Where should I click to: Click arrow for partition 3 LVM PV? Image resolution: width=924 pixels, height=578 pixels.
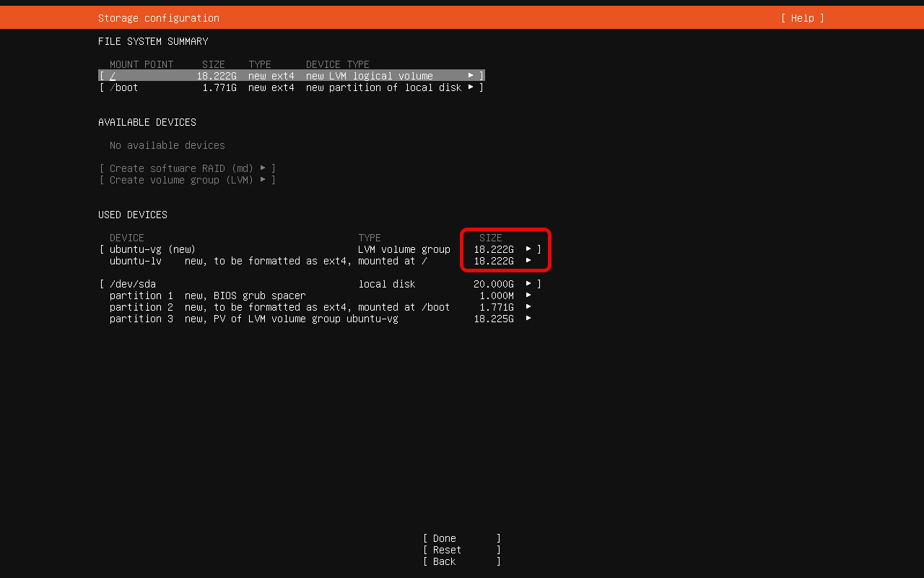pos(528,319)
